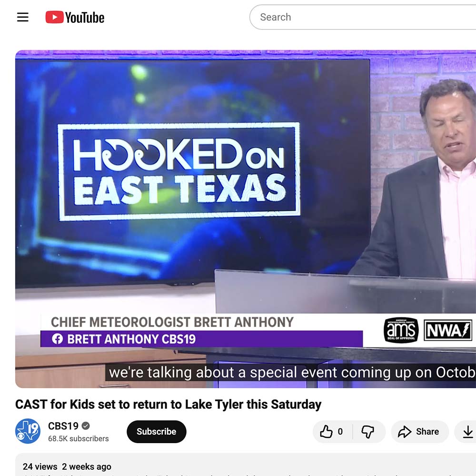Dislike the video with thumbs-down icon
This screenshot has height=476, width=476.
[367, 431]
